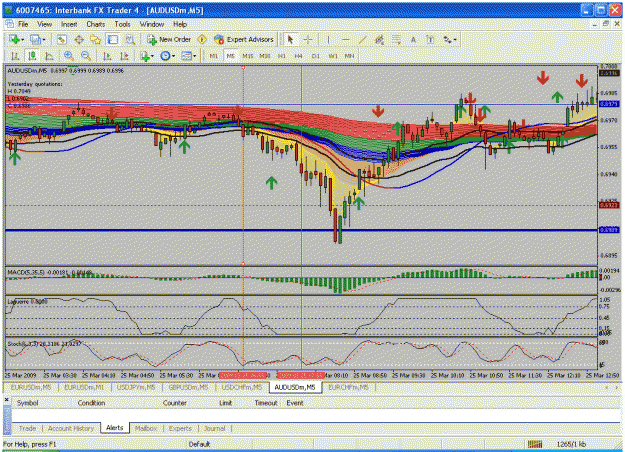Select the Fibonacci Retracement tool
Viewport: 625px width, 452px height.
click(396, 39)
